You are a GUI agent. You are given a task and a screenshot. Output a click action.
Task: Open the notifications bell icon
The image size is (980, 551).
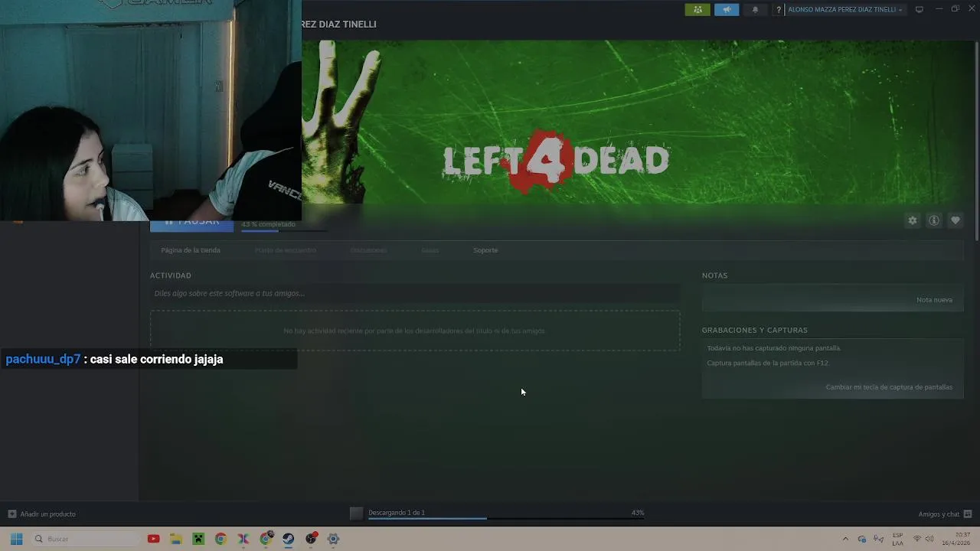(x=755, y=9)
